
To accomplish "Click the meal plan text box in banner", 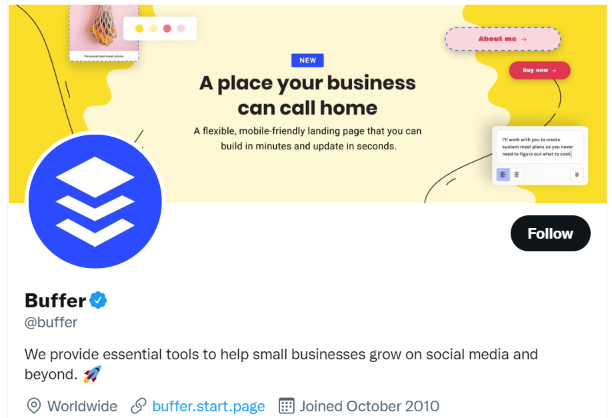I will pyautogui.click(x=540, y=148).
